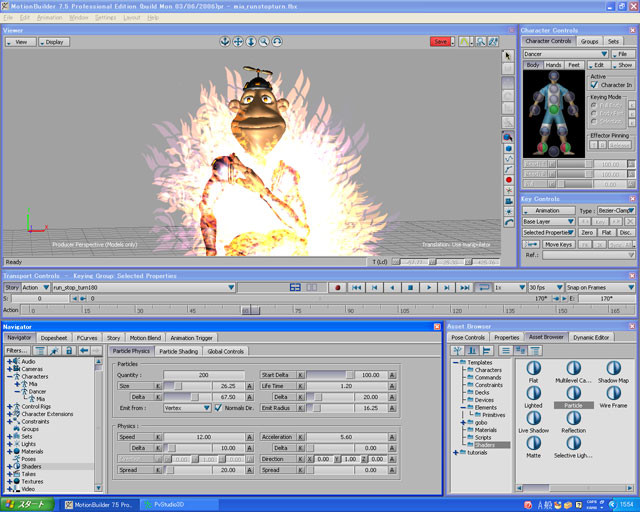Click the Lighted shader icon
Screen dimensions: 640x512
533,393
